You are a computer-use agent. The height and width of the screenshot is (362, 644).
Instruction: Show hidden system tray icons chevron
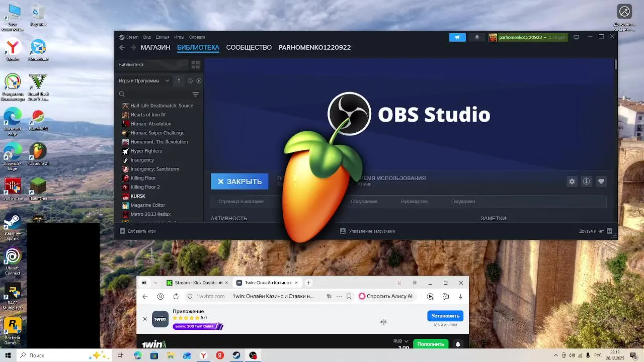click(x=555, y=355)
